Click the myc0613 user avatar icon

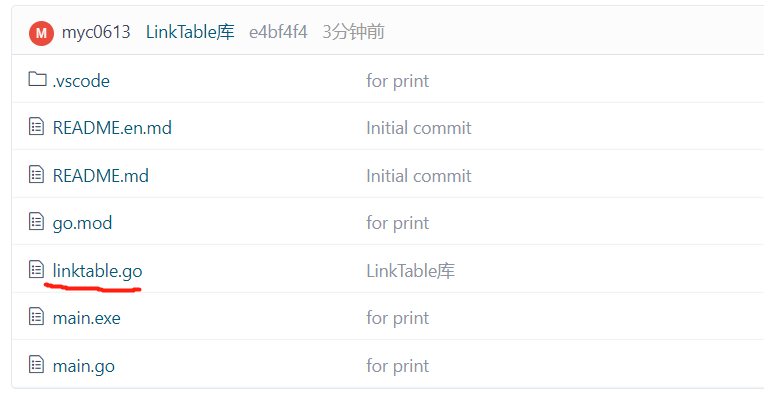[41, 32]
